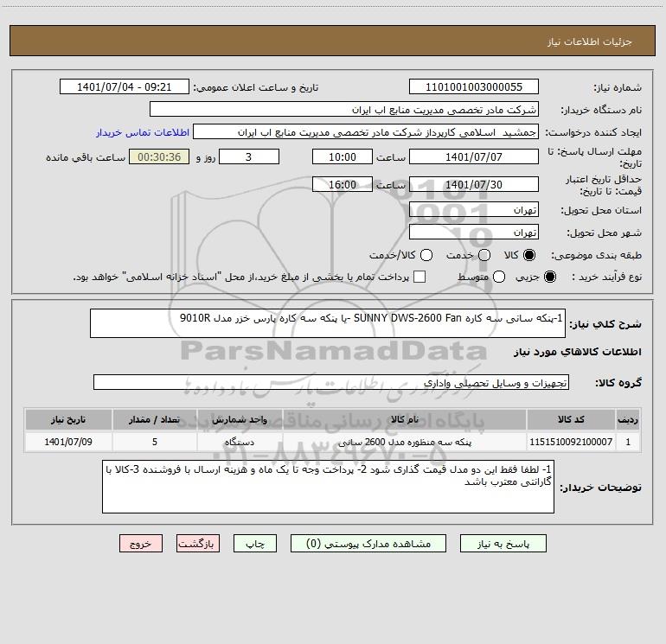Viewport: 666px width, 644px height.
Task: Open 'اطلاعات تماس خریدار' link
Action: pyautogui.click(x=143, y=132)
